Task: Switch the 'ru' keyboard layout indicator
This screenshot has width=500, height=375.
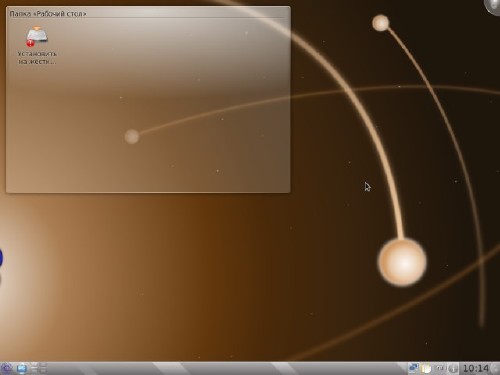Action: [440, 368]
